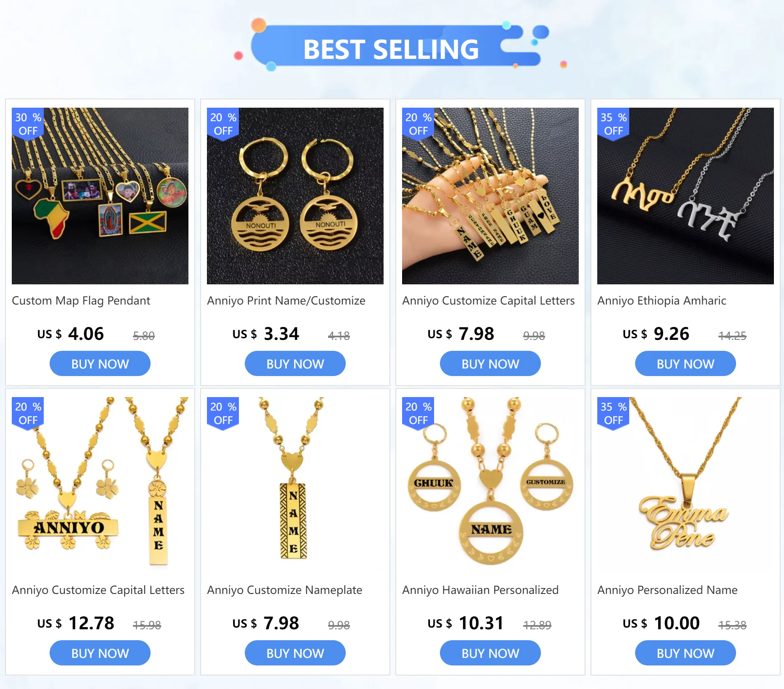Click the 30% OFF badge on Flag Pendant

coord(28,124)
